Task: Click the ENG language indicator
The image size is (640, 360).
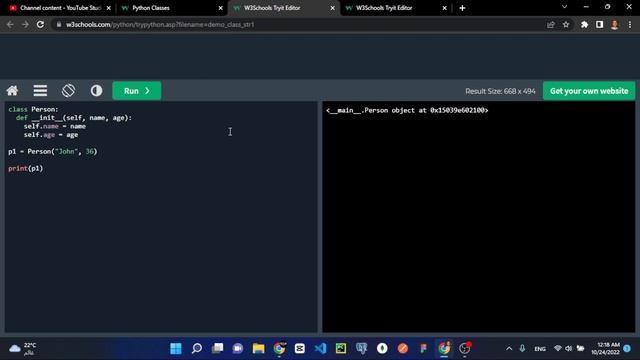Action: tap(540, 349)
